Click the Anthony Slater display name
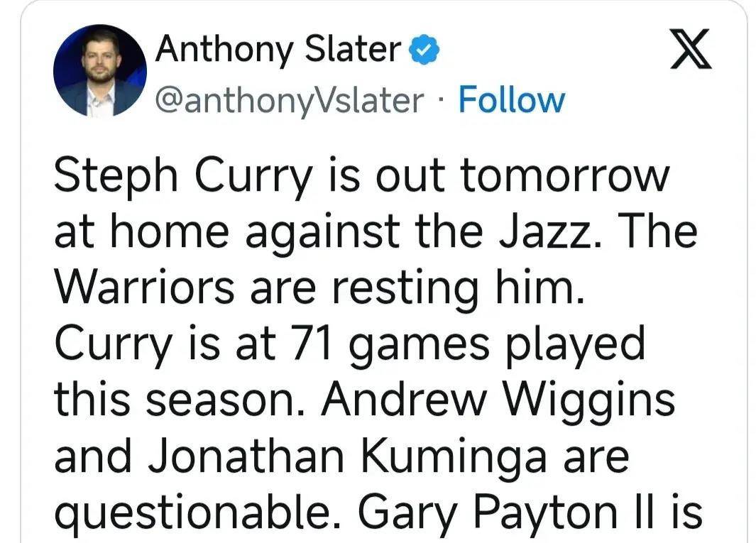756x543 pixels. click(278, 50)
